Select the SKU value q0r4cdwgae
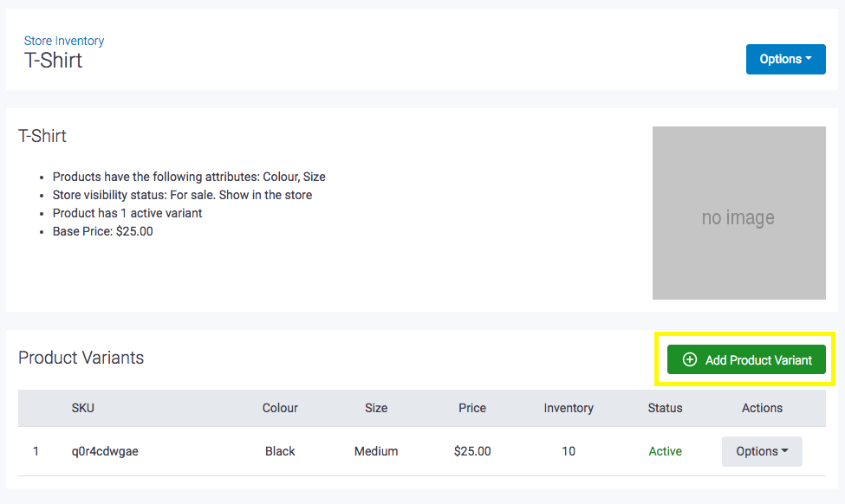Image resolution: width=845 pixels, height=504 pixels. coord(105,451)
